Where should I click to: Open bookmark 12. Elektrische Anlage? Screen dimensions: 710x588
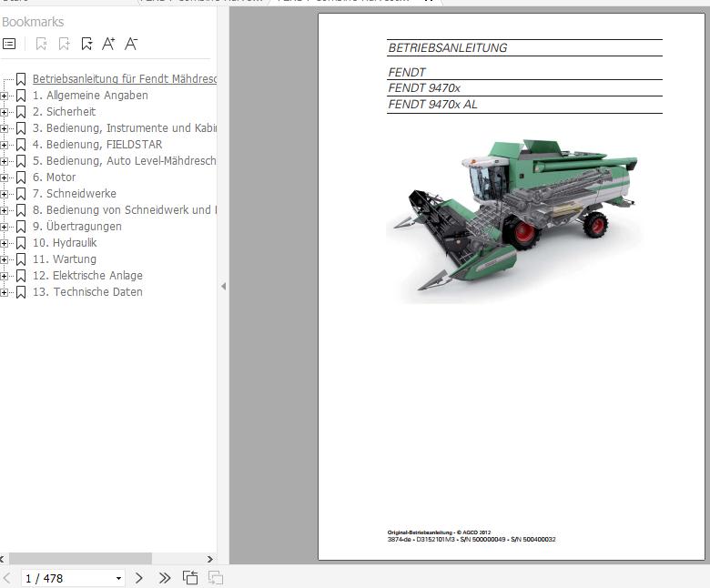(87, 276)
